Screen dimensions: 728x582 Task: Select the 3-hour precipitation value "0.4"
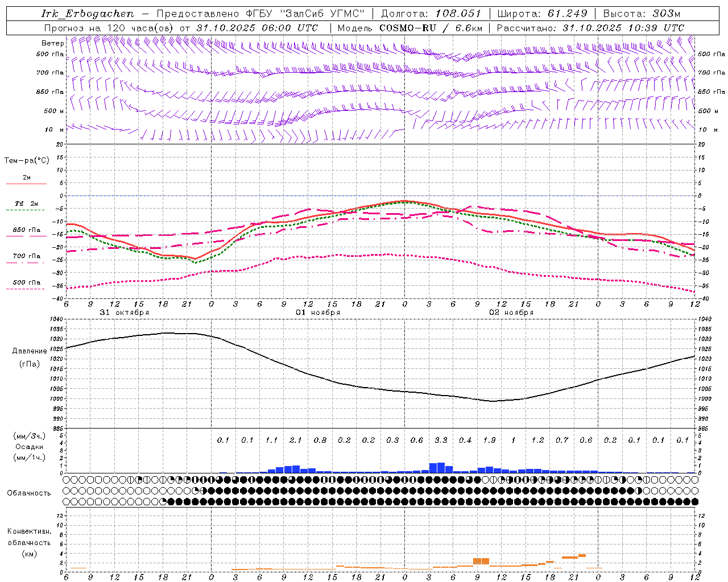[x=465, y=440]
